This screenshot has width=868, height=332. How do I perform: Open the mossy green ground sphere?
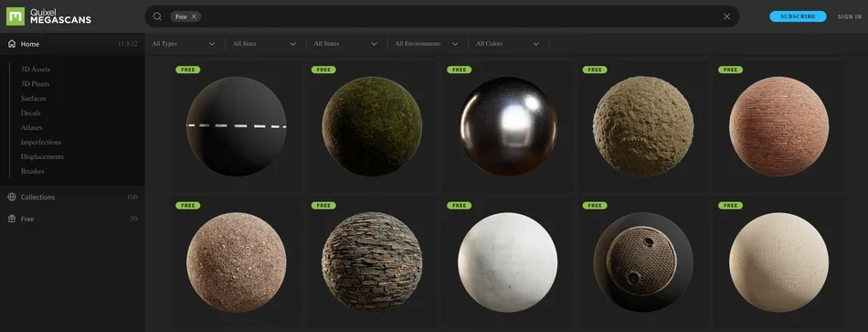[x=372, y=126]
